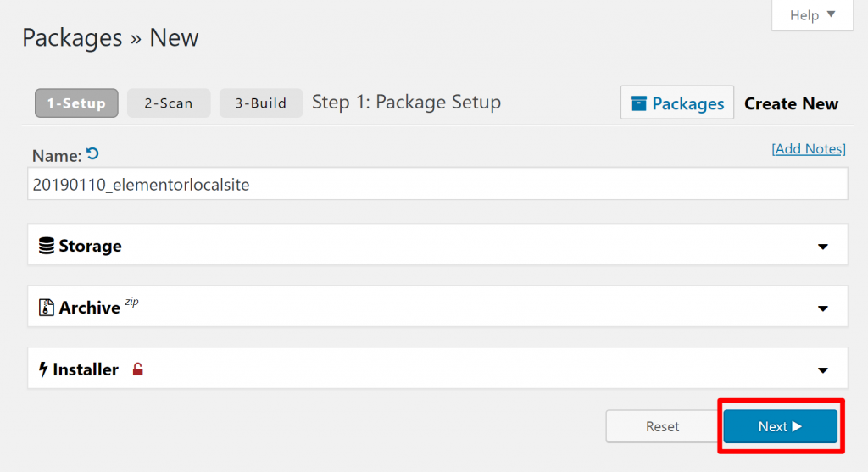Click the Installer lightning bolt icon
The width and height of the screenshot is (868, 472).
(42, 369)
